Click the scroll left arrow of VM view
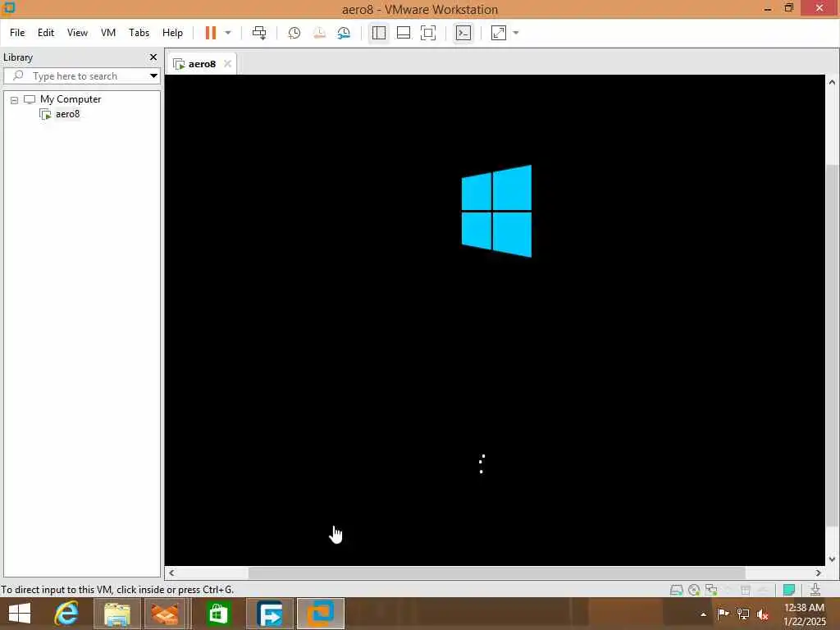This screenshot has height=630, width=840. pos(171,573)
